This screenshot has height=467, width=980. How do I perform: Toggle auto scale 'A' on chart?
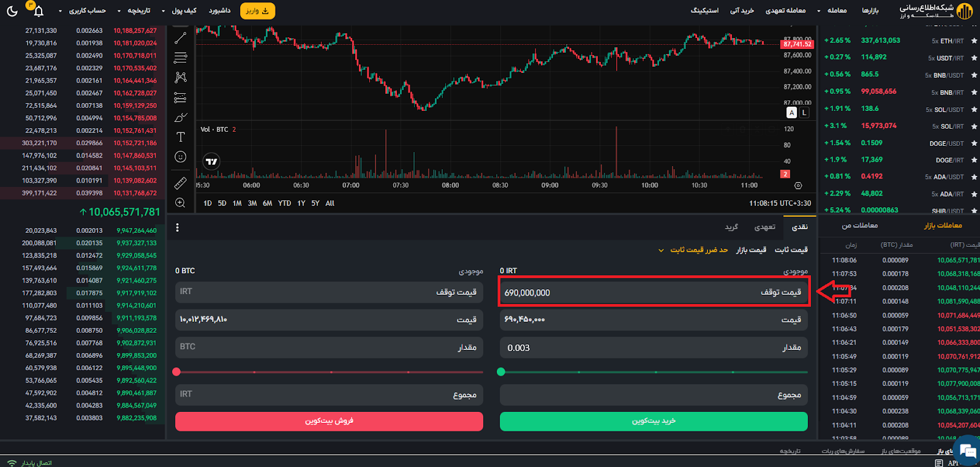[x=791, y=113]
